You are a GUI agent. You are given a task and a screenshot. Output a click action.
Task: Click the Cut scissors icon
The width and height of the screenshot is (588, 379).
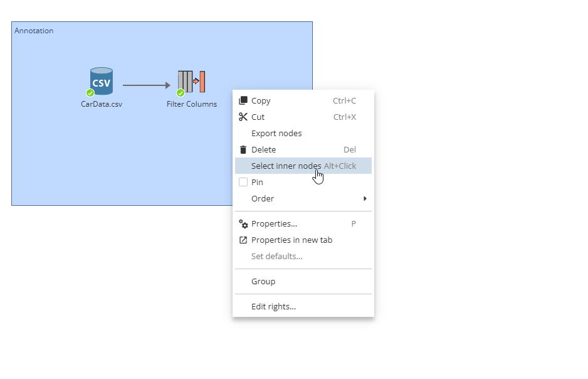[x=243, y=116]
